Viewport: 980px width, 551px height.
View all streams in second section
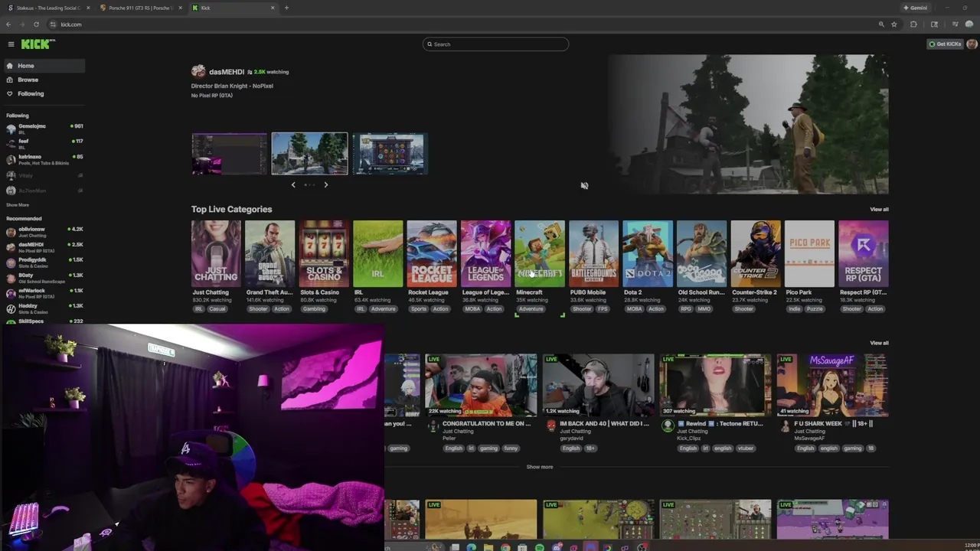[879, 344]
